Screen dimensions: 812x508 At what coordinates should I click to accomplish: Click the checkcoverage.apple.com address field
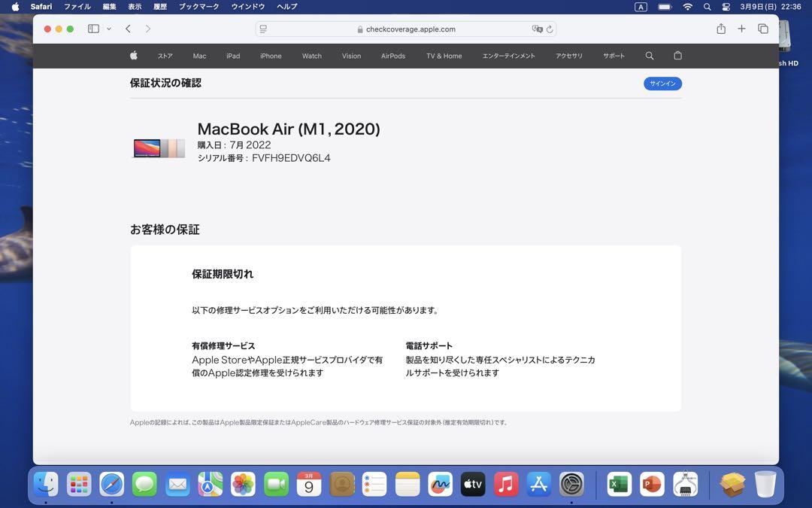click(405, 29)
